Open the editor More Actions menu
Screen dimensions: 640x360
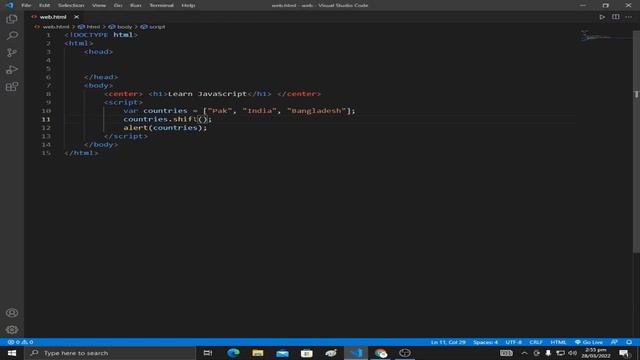629,17
